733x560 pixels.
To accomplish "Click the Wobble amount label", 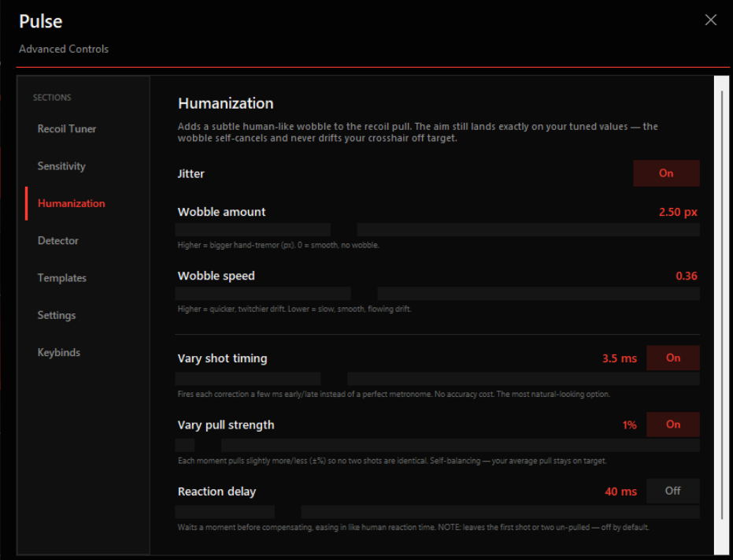I will pyautogui.click(x=221, y=212).
